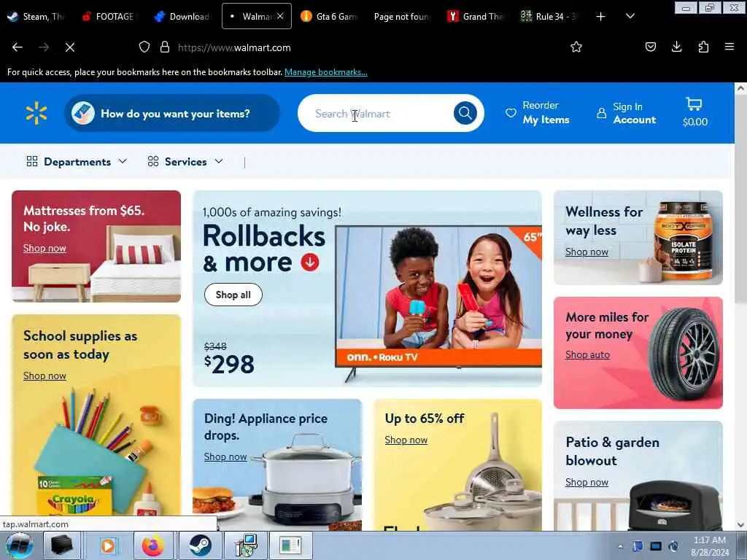Click the Isolate Protein jar image
The height and width of the screenshot is (560, 747).
[x=684, y=241]
